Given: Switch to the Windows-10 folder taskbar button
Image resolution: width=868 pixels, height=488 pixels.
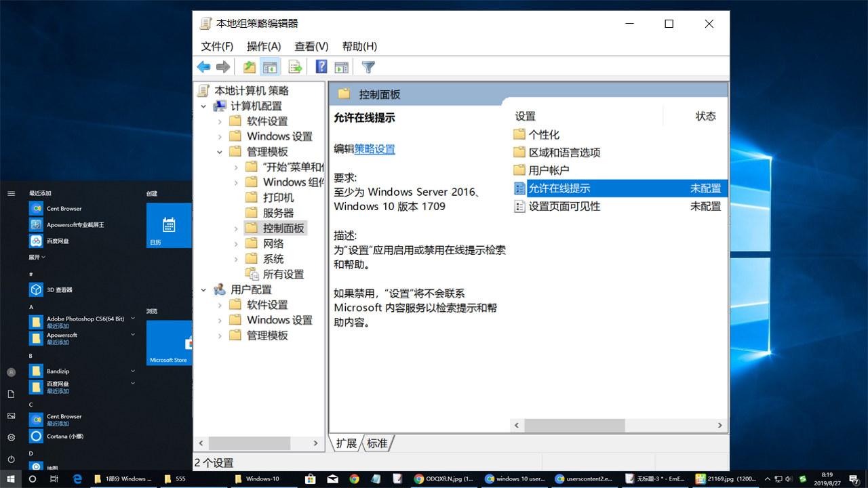Looking at the screenshot, I should [x=262, y=479].
